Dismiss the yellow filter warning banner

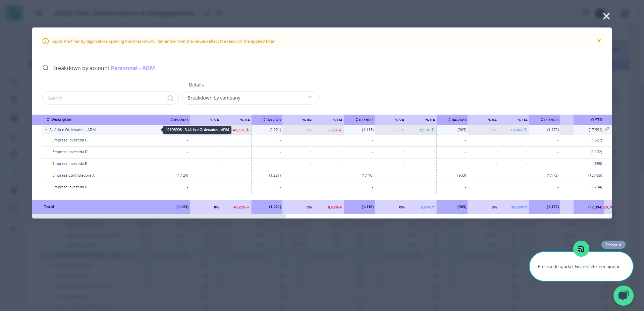click(599, 41)
